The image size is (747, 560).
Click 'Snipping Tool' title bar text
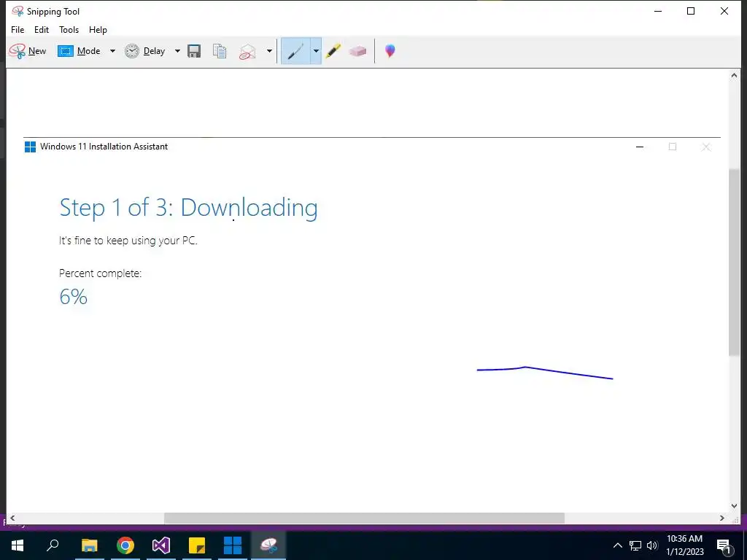53,12
